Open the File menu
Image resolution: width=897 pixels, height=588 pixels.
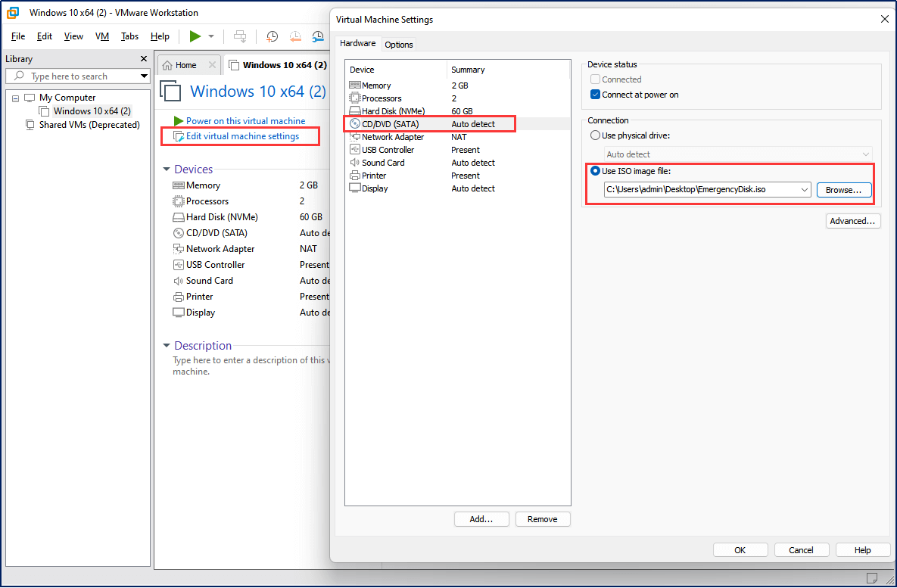tap(18, 36)
